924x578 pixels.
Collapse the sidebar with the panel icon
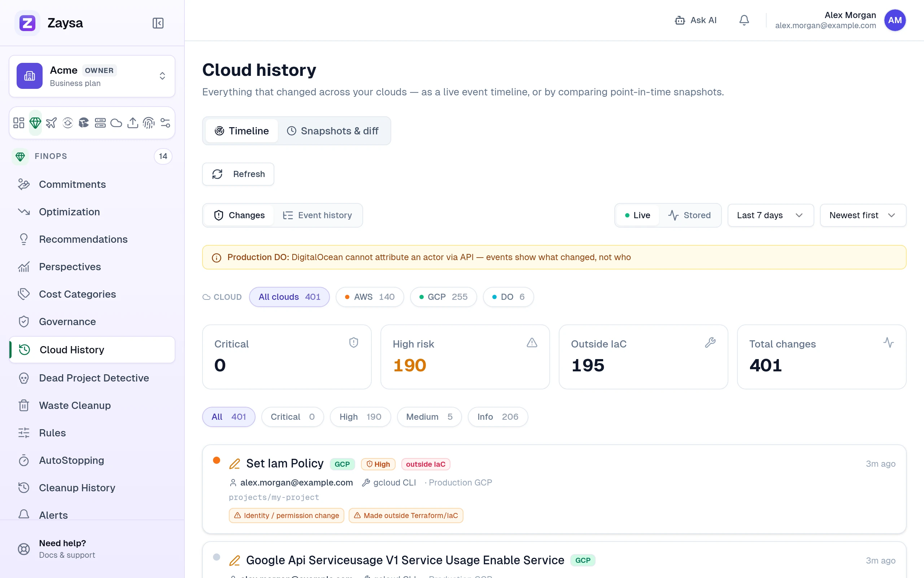[158, 23]
